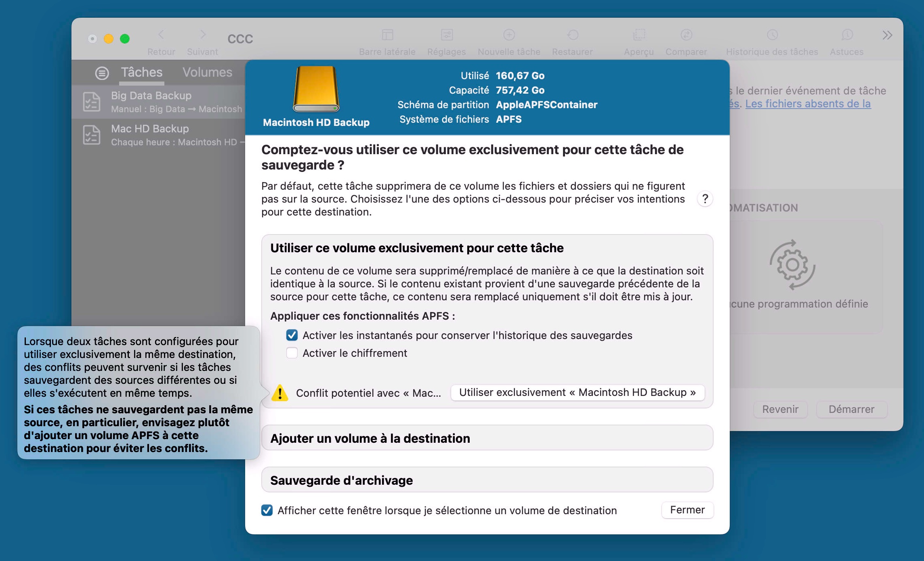Select the Big Data Backup task
The height and width of the screenshot is (561, 924).
click(159, 102)
